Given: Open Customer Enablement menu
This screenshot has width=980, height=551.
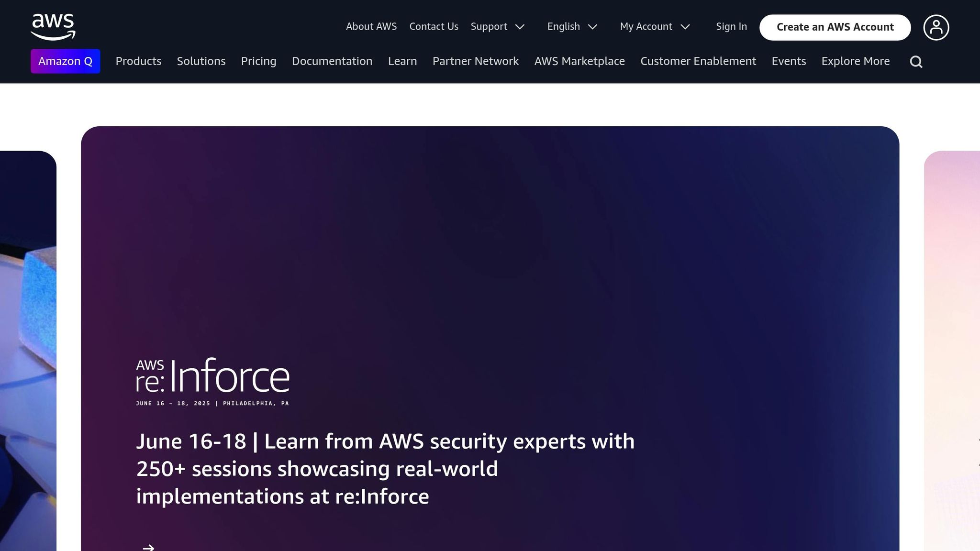Looking at the screenshot, I should tap(698, 61).
